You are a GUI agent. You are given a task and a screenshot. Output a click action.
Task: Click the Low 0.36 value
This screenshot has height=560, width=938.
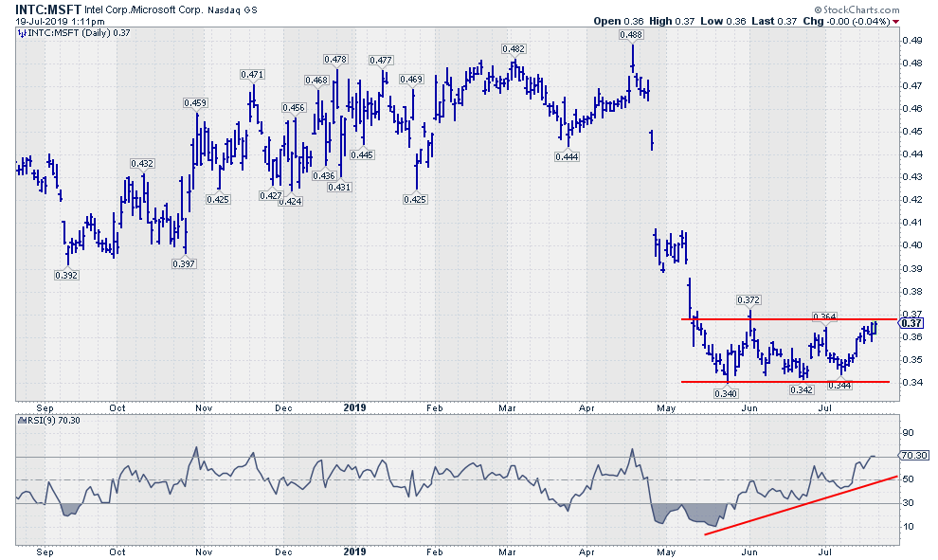tap(723, 21)
